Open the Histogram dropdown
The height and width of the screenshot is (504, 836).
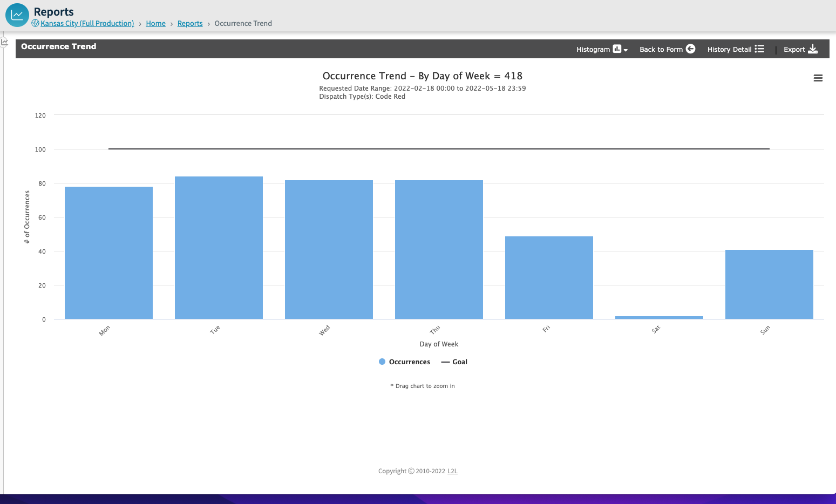pos(602,49)
